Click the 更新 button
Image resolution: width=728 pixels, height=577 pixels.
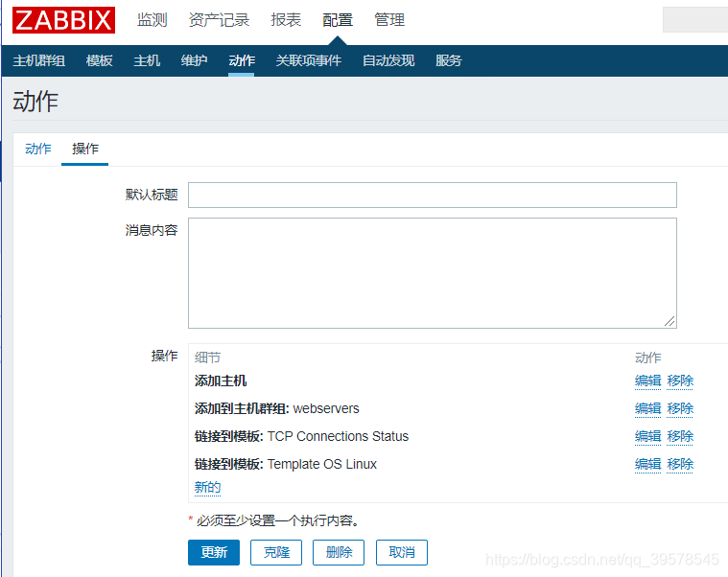click(214, 552)
